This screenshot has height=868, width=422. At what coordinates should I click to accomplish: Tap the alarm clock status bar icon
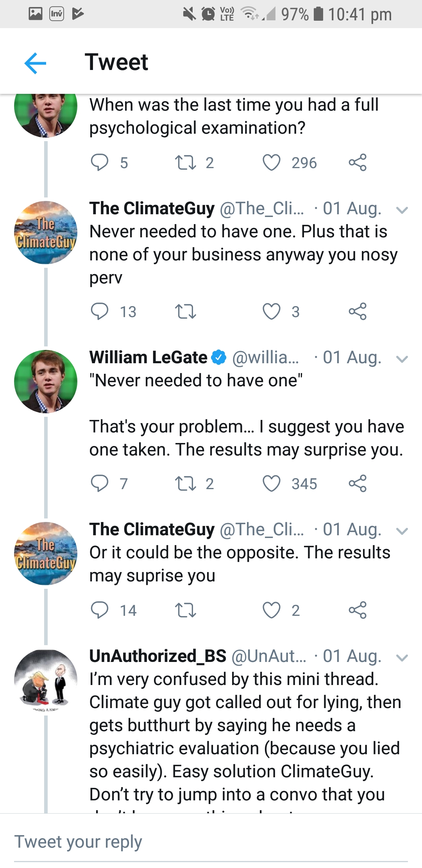point(208,14)
